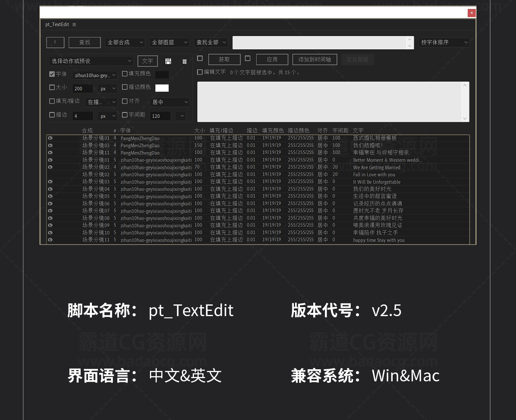
Task: Click the save preset floppy disk icon
Action: pos(168,61)
